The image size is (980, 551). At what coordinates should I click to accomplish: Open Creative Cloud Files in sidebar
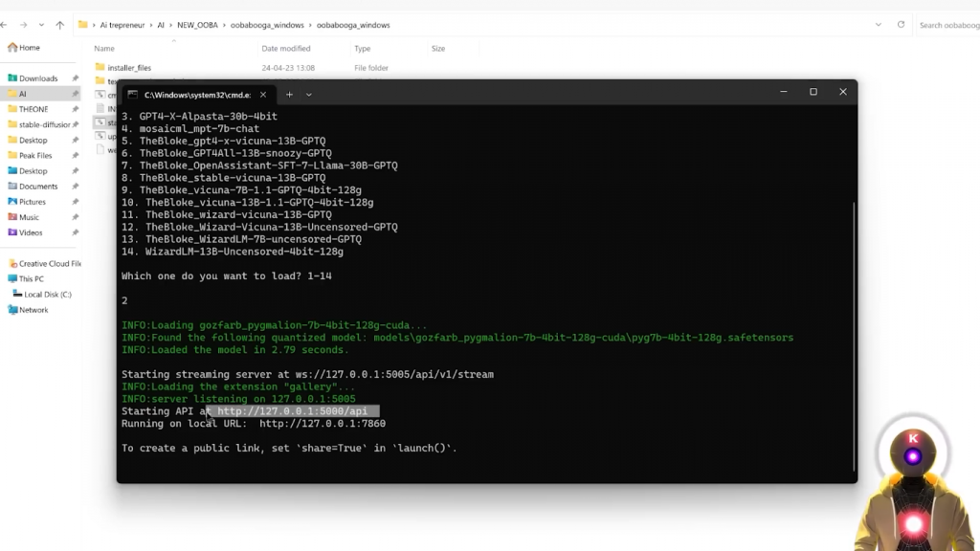50,264
